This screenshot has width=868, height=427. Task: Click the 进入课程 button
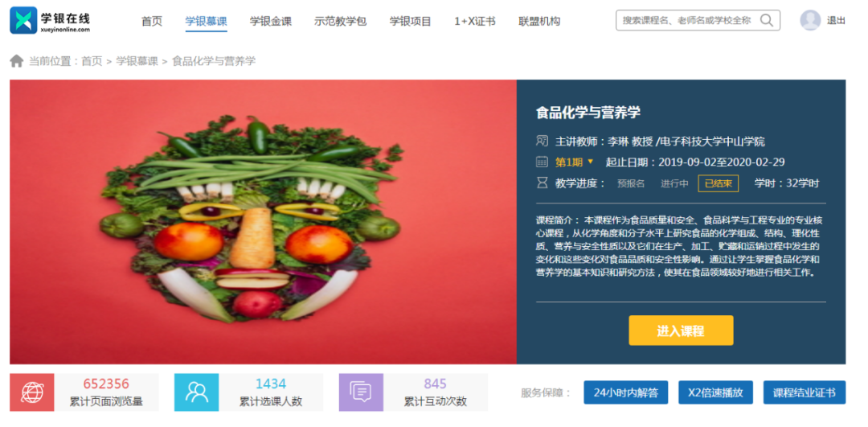point(681,331)
